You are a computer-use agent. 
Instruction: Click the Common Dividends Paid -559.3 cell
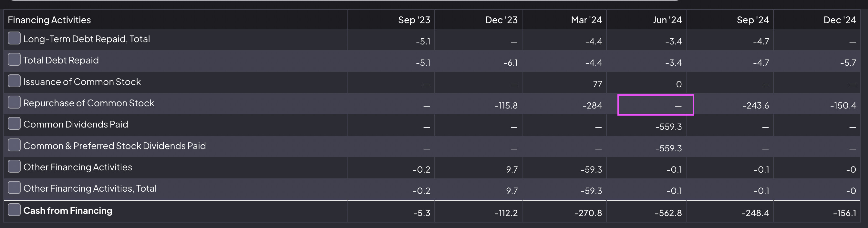click(668, 127)
